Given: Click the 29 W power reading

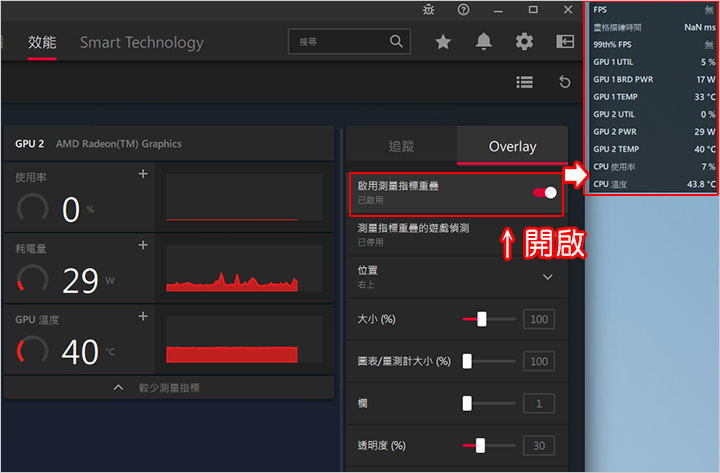Looking at the screenshot, I should 88,281.
